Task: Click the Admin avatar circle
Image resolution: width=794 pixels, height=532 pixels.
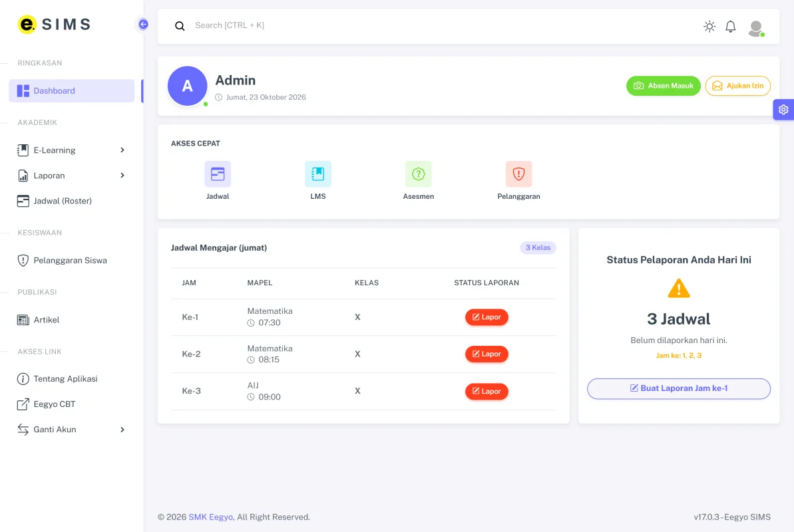Action: point(188,86)
